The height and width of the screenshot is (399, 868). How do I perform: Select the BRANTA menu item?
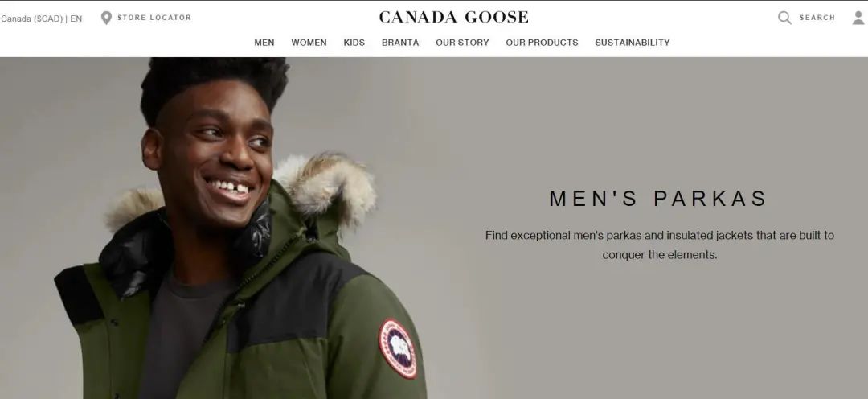click(x=400, y=43)
